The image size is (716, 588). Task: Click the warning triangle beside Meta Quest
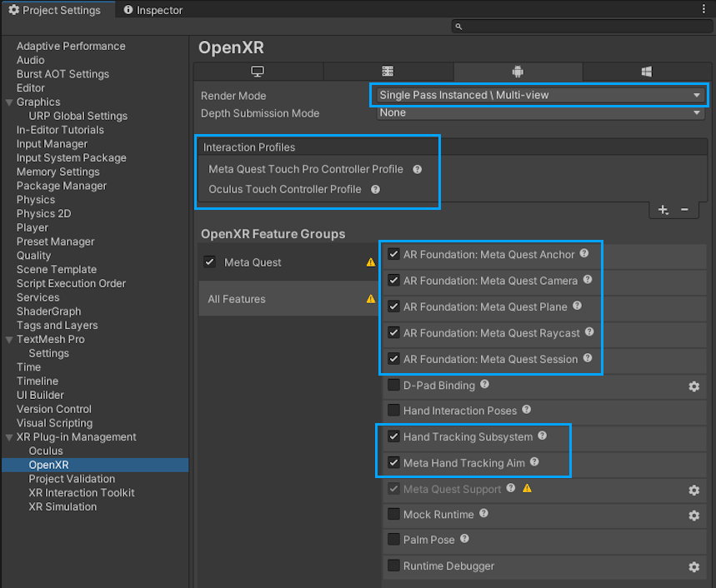click(x=373, y=261)
